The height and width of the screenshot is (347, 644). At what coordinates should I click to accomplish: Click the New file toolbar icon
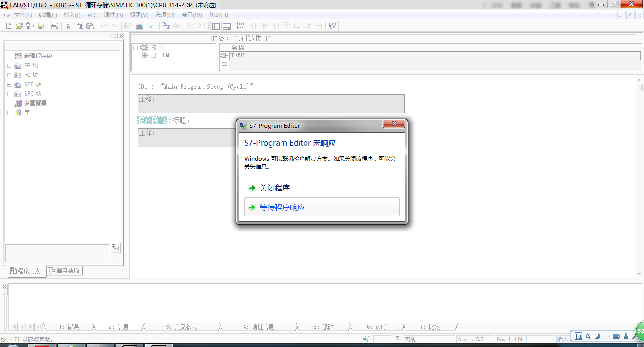click(8, 26)
